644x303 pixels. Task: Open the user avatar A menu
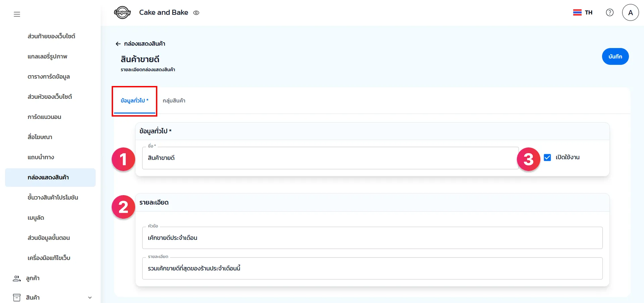630,12
